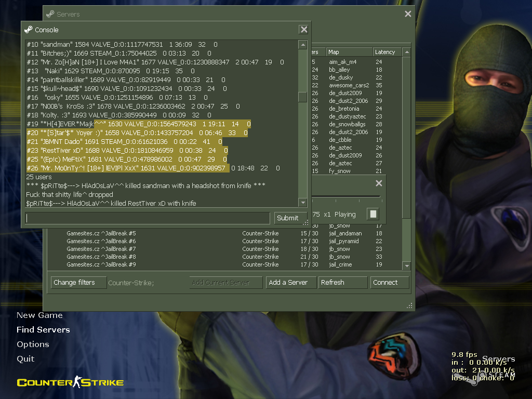Viewport: 532px width, 399px height.
Task: Select server Gamesites.cz ^JailBreak #6
Action: pos(225,241)
